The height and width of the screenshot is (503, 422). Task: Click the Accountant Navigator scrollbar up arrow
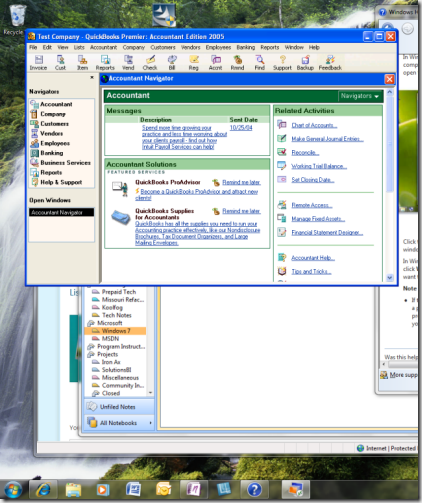click(390, 92)
